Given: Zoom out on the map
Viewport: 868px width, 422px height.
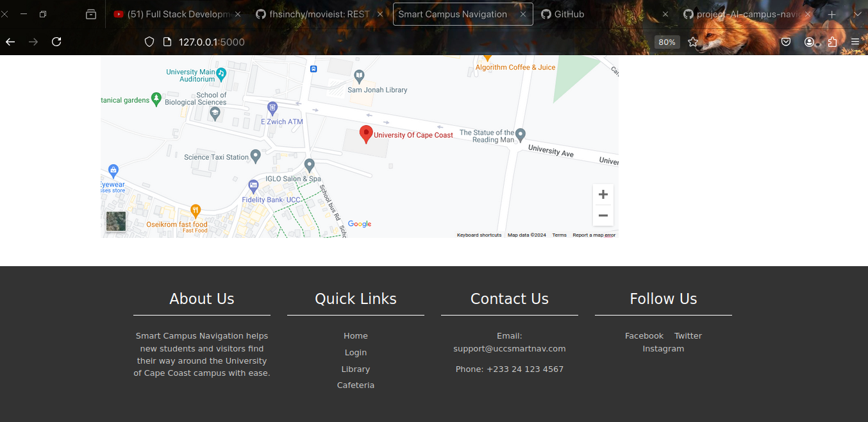Looking at the screenshot, I should click(603, 215).
